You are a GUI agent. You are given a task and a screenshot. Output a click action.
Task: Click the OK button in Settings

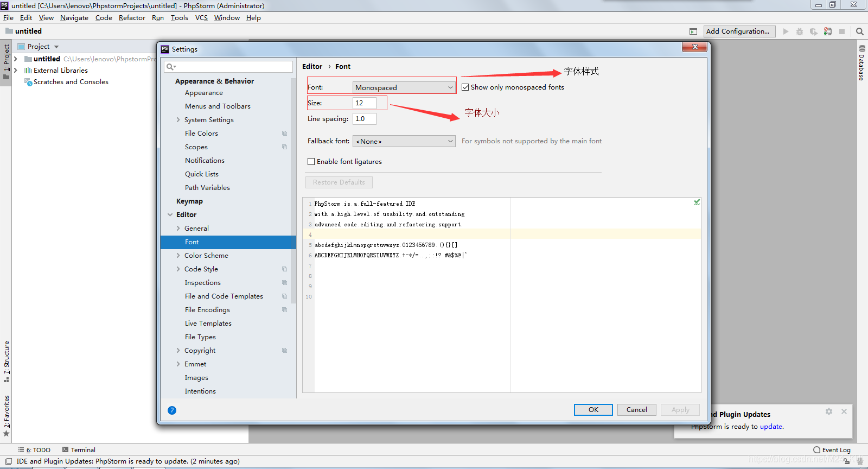(593, 410)
